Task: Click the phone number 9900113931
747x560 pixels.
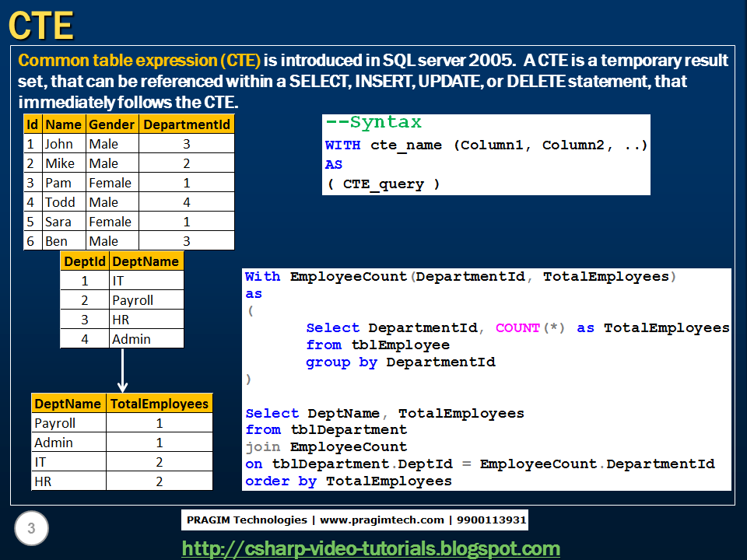Action: (491, 520)
